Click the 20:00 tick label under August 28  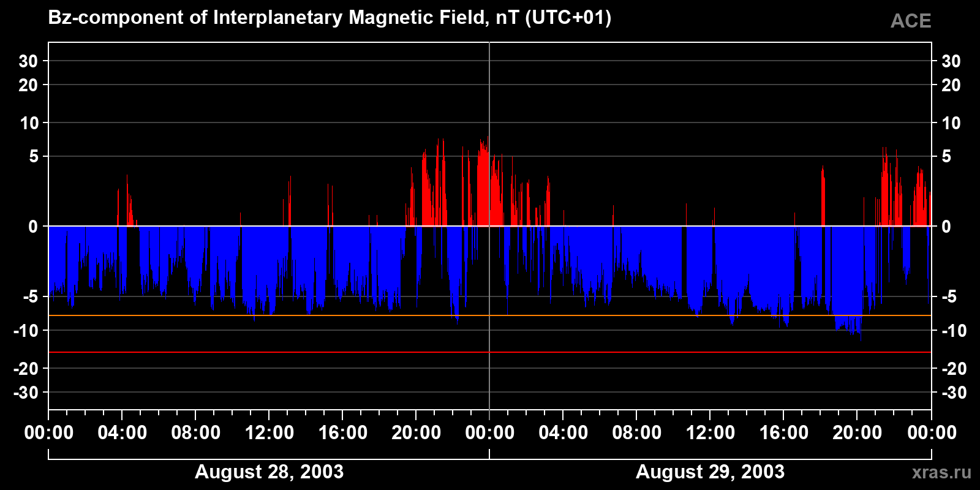[x=416, y=432]
